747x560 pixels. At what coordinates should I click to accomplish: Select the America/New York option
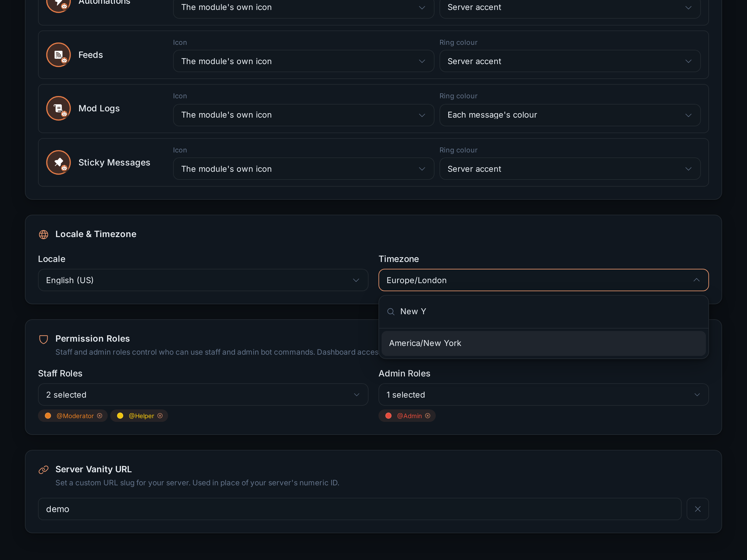544,343
